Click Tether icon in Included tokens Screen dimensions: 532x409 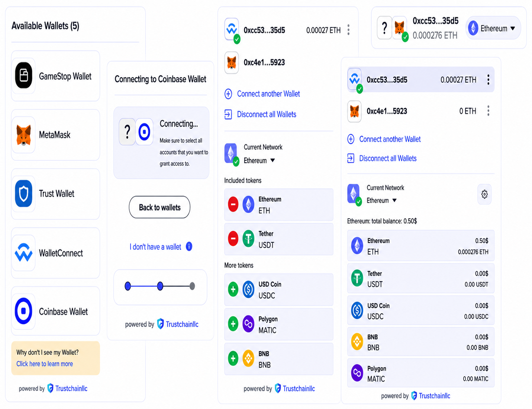[248, 239]
